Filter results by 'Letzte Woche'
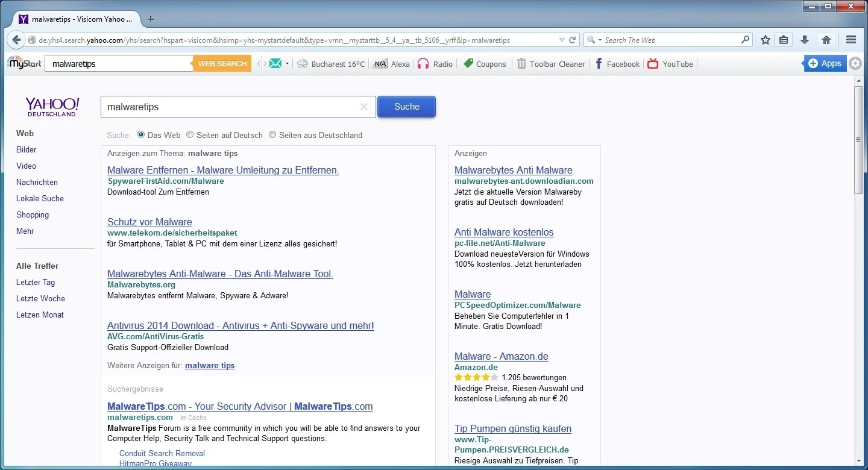Viewport: 868px width, 470px height. coord(40,298)
